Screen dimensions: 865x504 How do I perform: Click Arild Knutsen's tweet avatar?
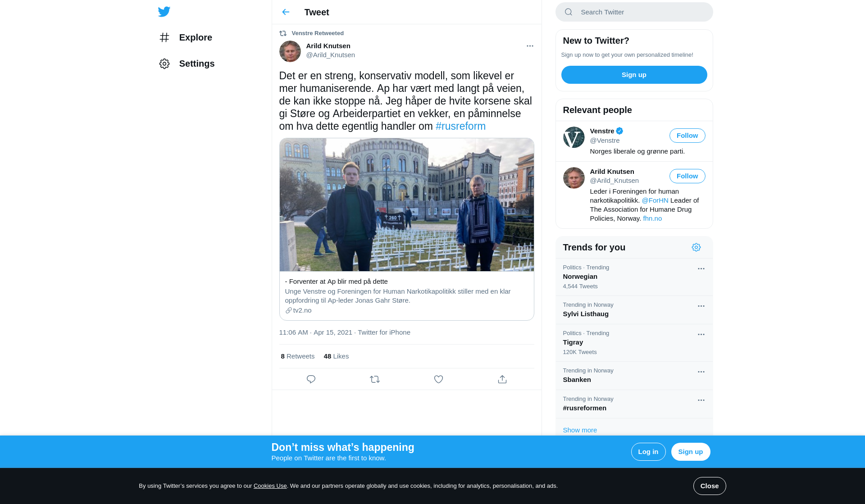coord(290,51)
